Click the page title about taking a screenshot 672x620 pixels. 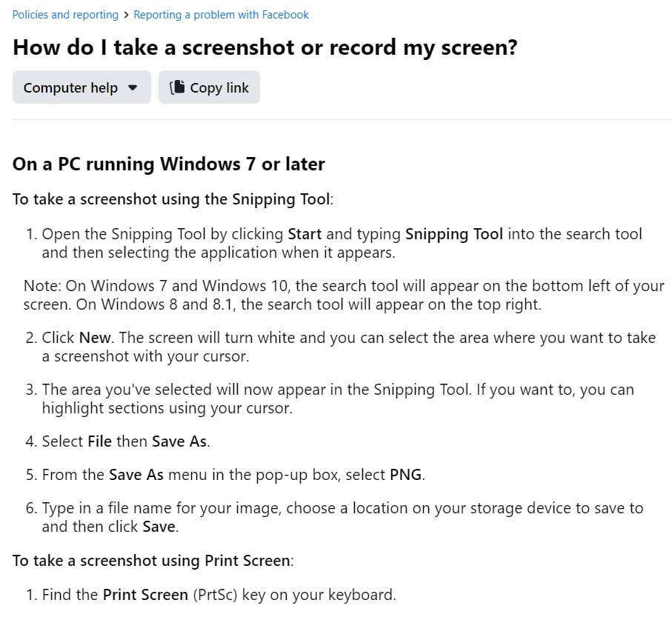(x=265, y=47)
